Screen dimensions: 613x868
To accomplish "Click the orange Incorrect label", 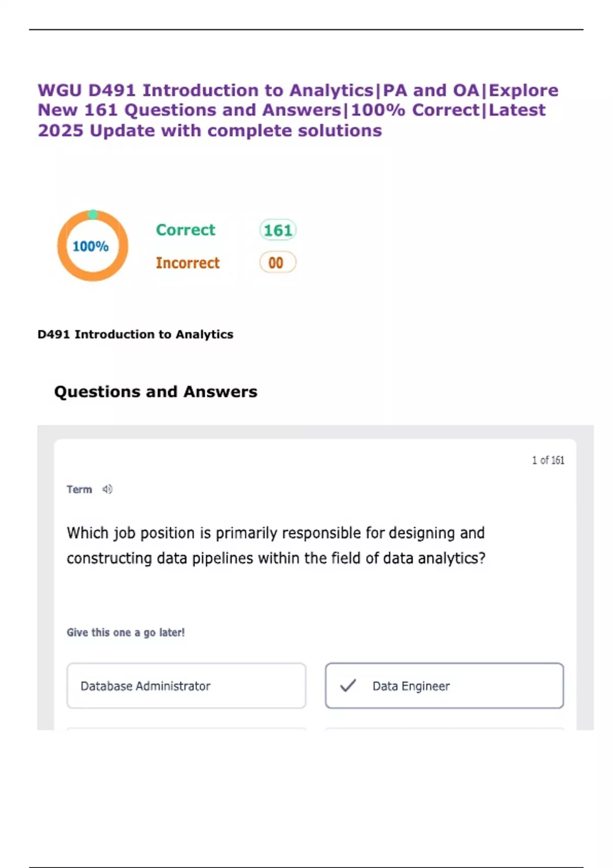I will pos(187,263).
